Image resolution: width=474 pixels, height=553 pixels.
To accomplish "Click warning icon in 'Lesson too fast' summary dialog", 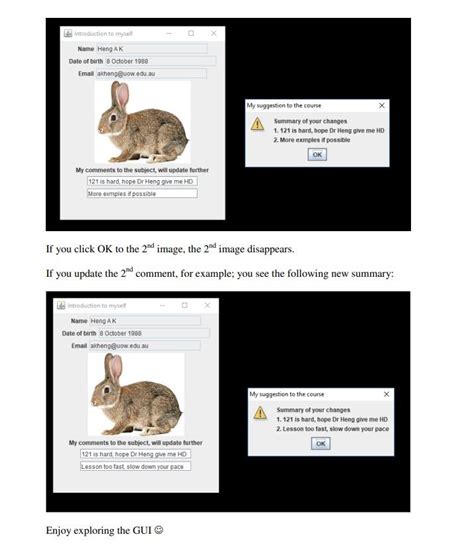I will [260, 413].
